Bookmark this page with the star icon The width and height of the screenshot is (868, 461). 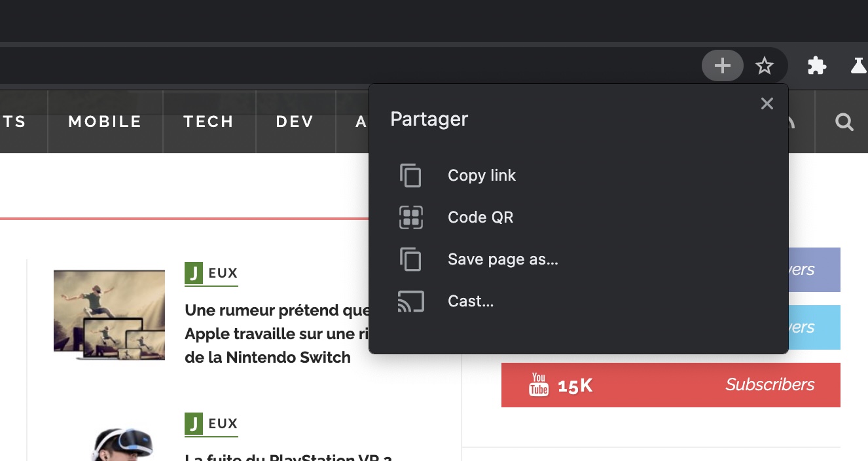[764, 65]
